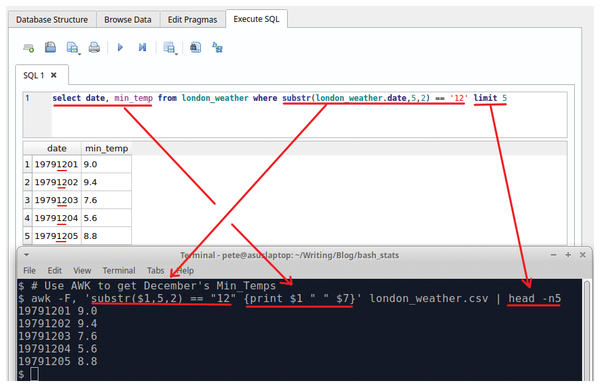Open the terminal window menu arrow
Viewport: 600px width, 387px height.
pyautogui.click(x=26, y=255)
